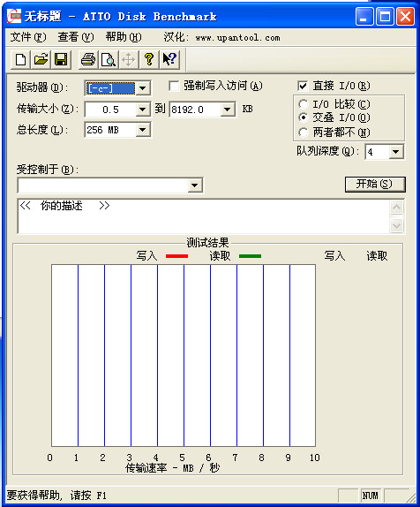Open Print Preview icon in toolbar
Viewport: 420px width, 507px height.
tap(109, 59)
